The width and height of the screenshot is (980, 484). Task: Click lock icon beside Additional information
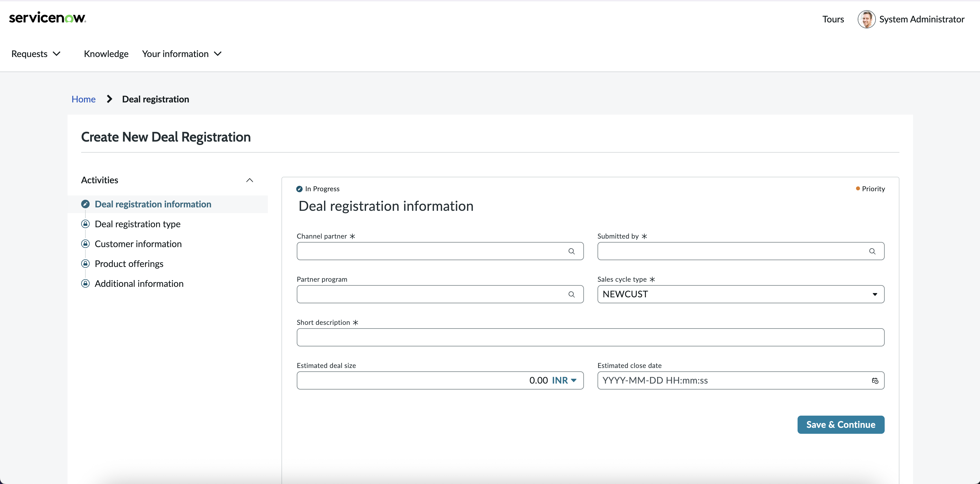(86, 283)
